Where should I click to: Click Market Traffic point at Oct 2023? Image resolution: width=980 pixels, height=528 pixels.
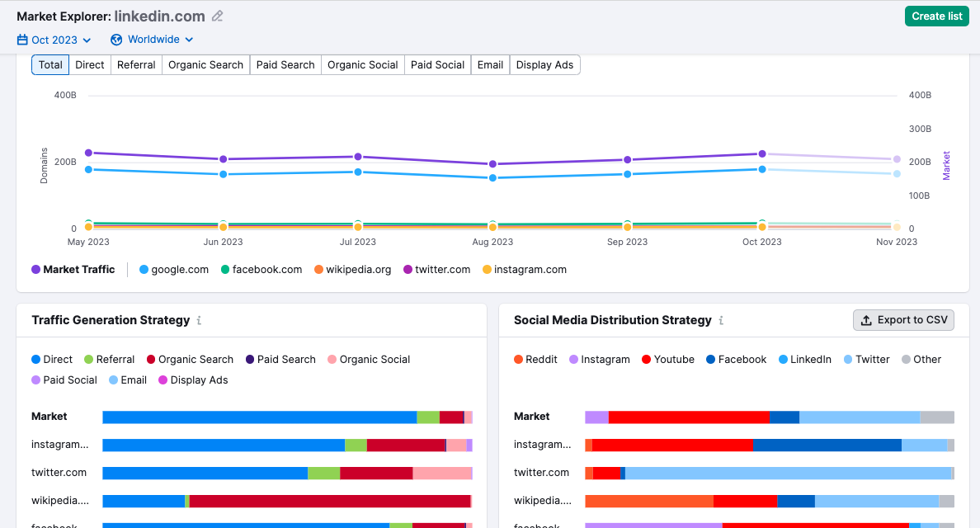tap(762, 153)
